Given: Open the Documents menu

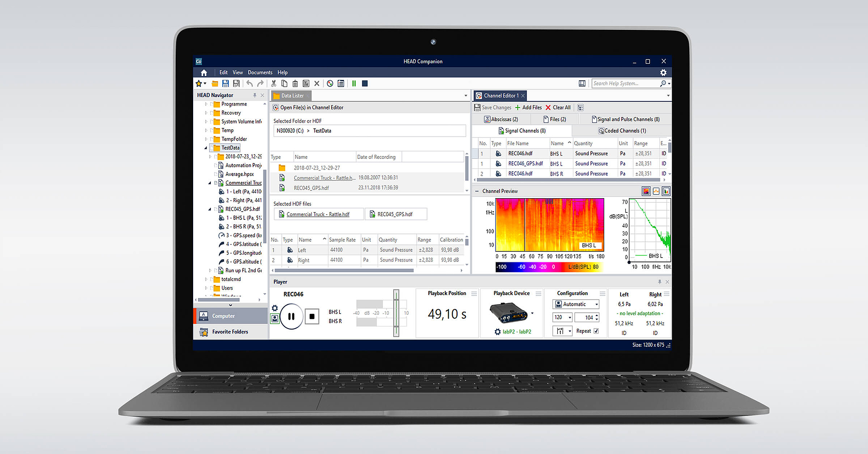Looking at the screenshot, I should (x=260, y=72).
